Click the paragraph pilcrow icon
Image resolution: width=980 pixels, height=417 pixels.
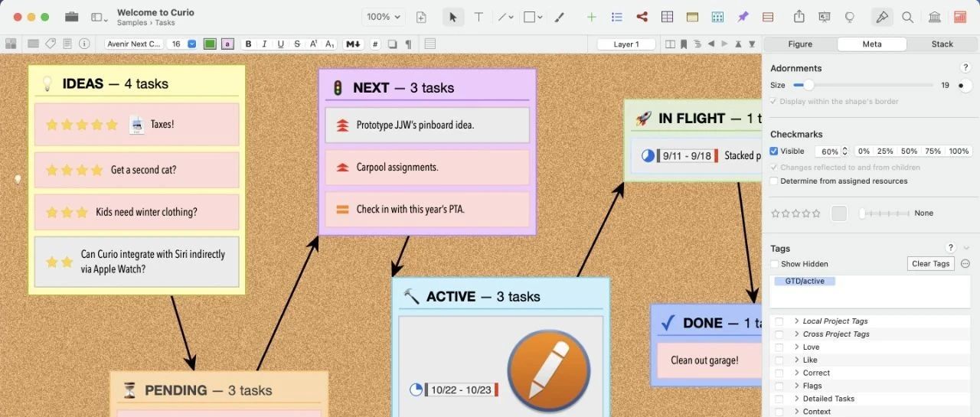[408, 44]
